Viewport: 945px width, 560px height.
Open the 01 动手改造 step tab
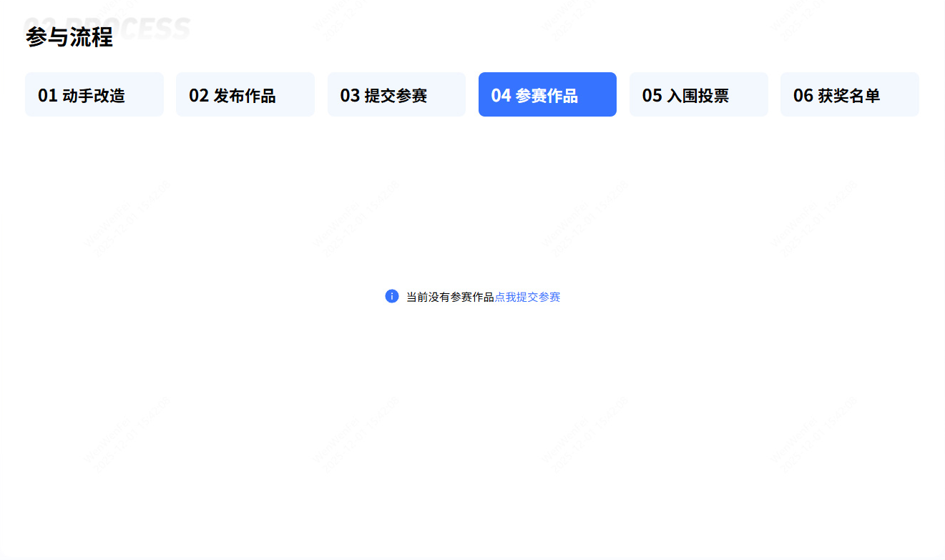(x=94, y=94)
